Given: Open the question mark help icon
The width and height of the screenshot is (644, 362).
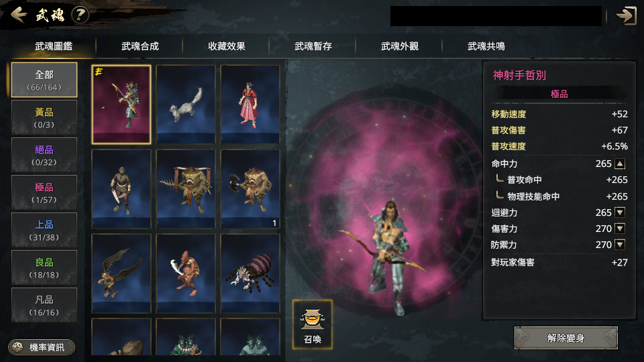Looking at the screenshot, I should [80, 15].
